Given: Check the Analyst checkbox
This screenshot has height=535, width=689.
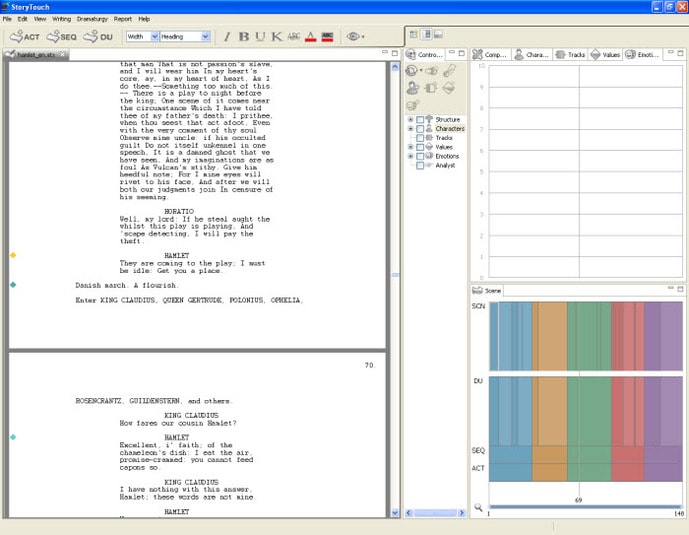Looking at the screenshot, I should pyautogui.click(x=420, y=166).
